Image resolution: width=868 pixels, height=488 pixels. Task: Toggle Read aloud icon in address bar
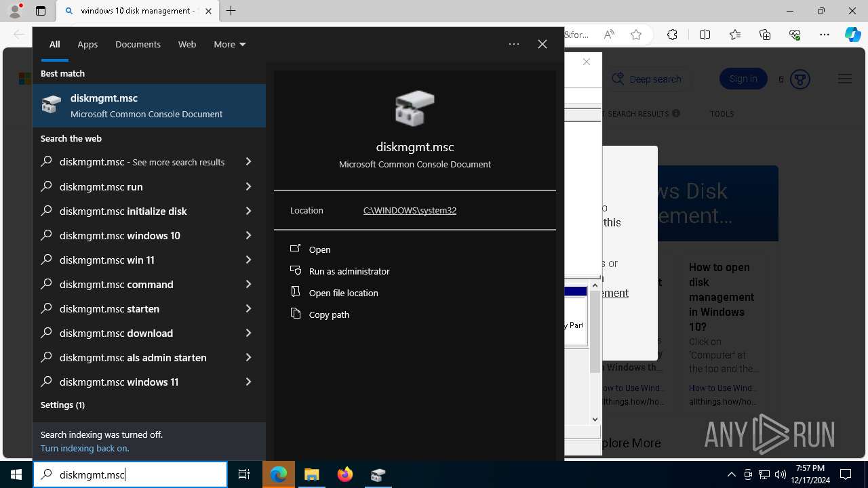609,35
